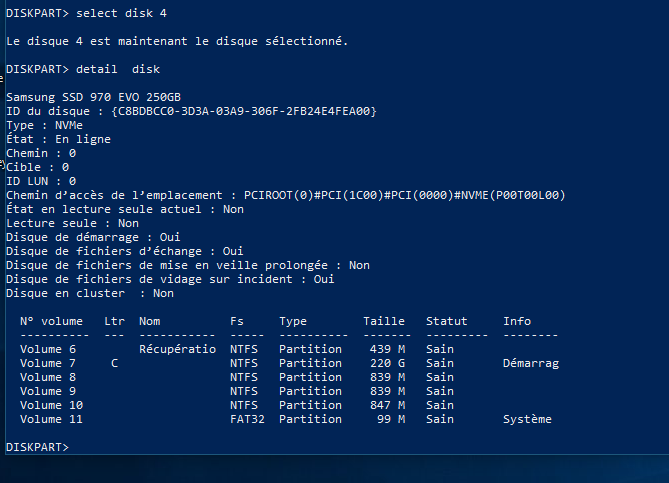Click the Samsung SSD 970 EVO 250GB line
The height and width of the screenshot is (483, 669).
[93, 97]
